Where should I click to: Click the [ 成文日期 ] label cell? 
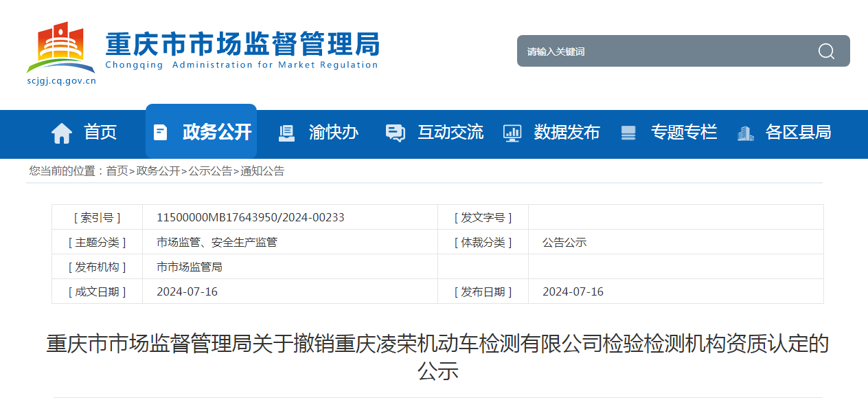[x=97, y=291]
